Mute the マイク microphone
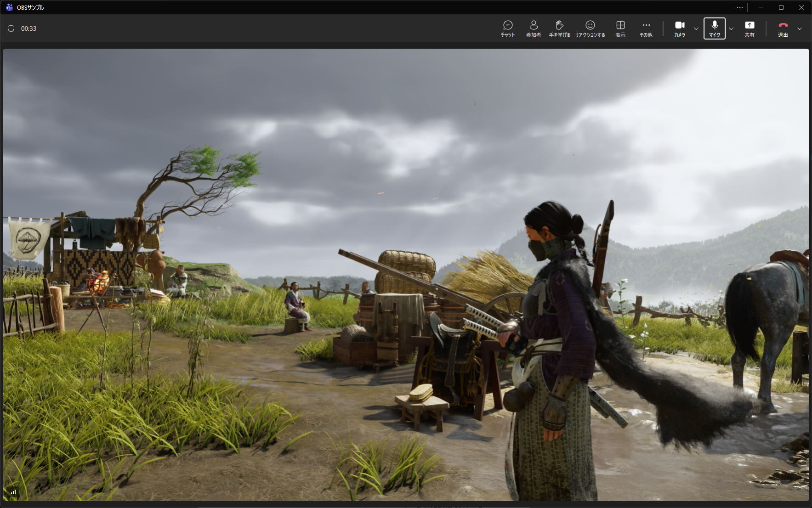Image resolution: width=812 pixels, height=508 pixels. pos(714,28)
